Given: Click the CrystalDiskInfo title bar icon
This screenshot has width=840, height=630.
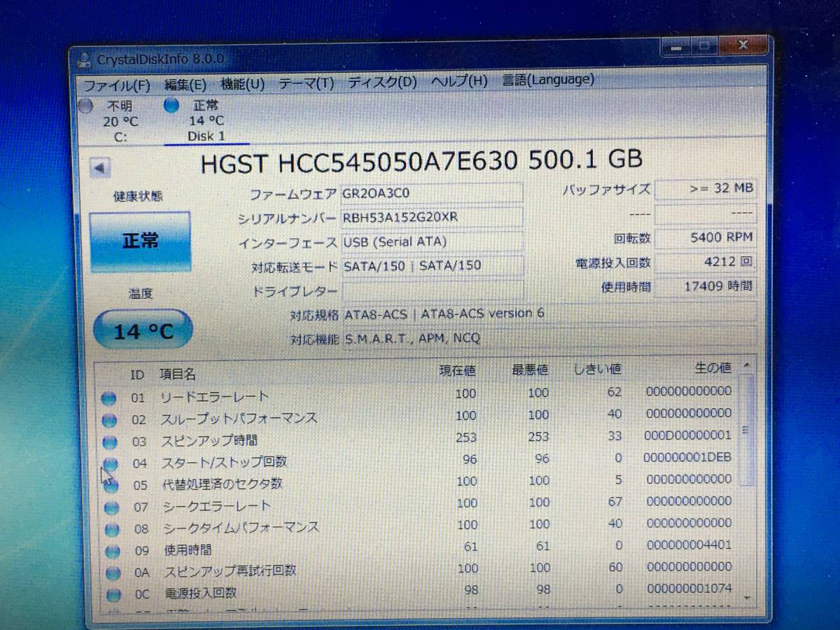Looking at the screenshot, I should pyautogui.click(x=85, y=59).
